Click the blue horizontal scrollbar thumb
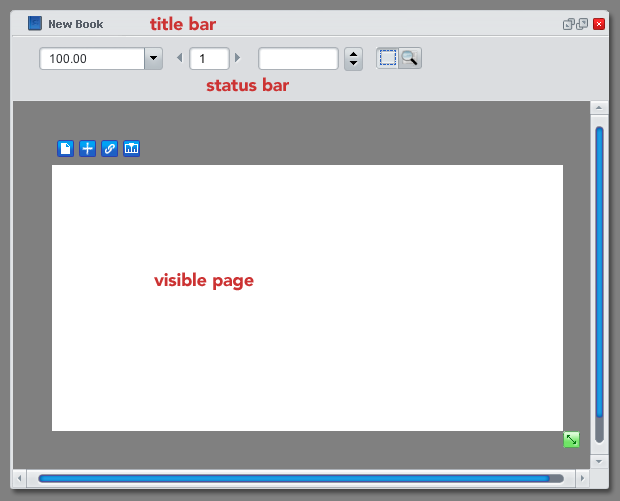 (294, 478)
